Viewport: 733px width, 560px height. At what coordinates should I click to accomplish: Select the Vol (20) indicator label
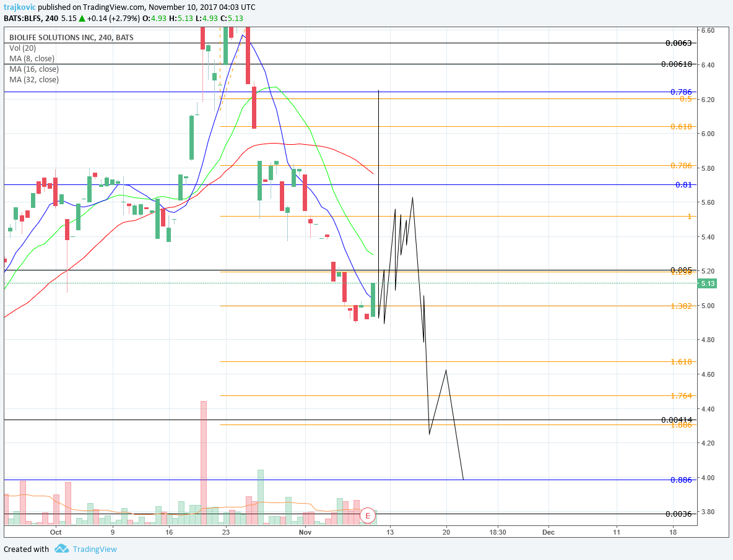click(x=22, y=48)
